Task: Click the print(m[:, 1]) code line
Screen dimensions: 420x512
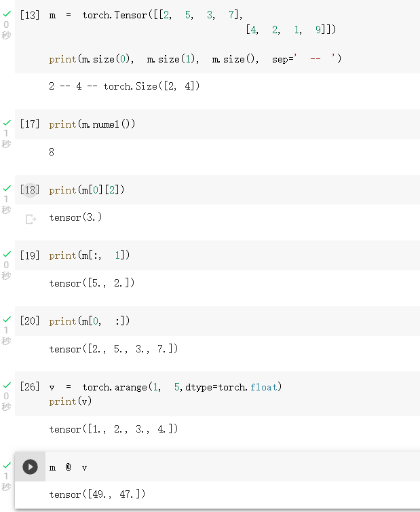Action: point(89,255)
